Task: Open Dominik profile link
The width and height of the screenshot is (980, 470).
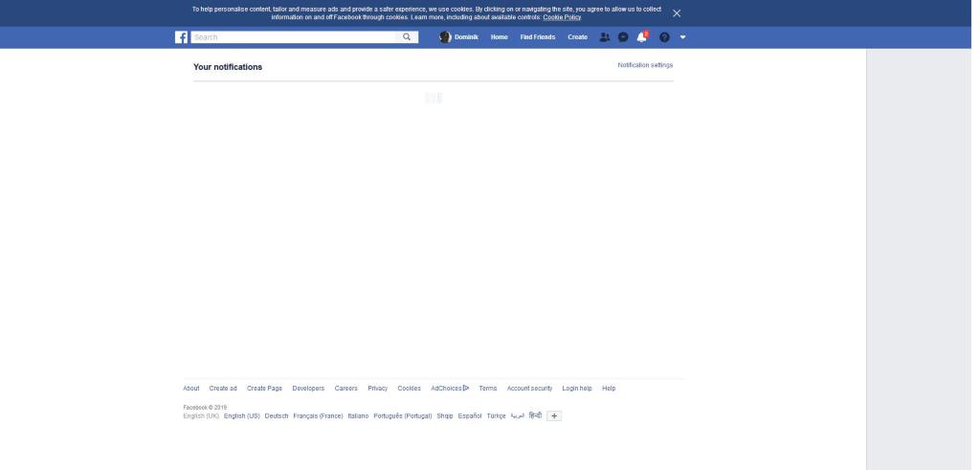Action: (466, 37)
